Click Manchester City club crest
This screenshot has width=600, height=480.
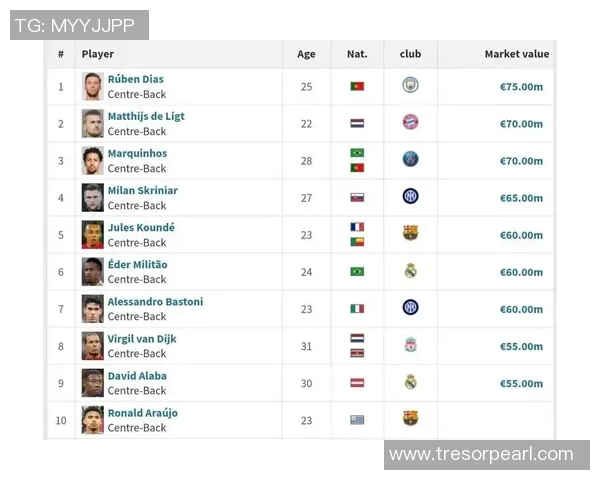click(410, 86)
